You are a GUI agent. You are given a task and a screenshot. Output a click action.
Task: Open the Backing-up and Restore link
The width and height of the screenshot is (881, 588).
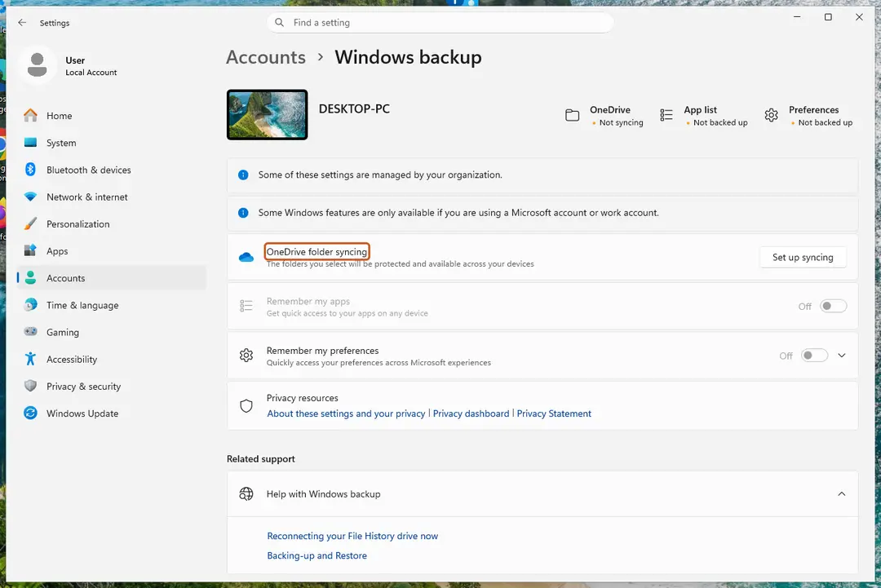click(x=317, y=555)
